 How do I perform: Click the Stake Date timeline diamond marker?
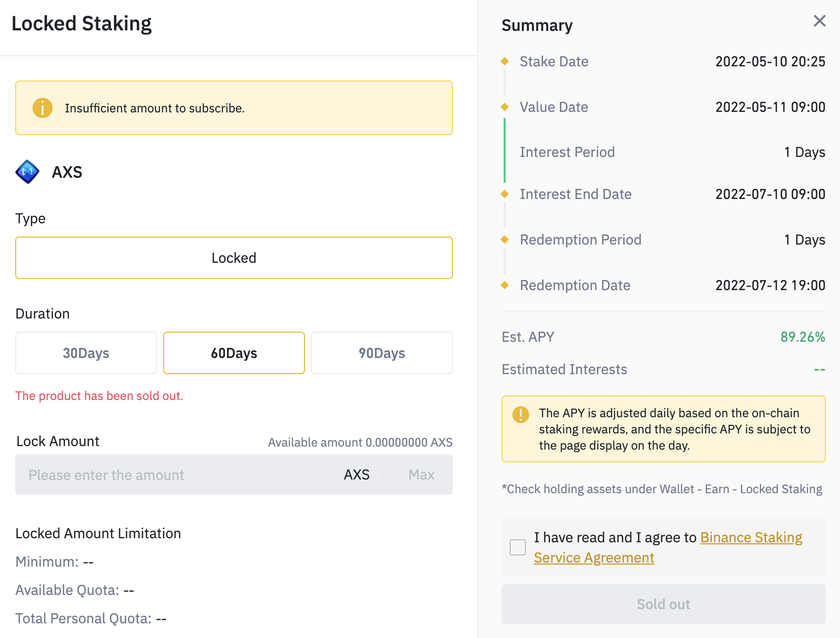pyautogui.click(x=505, y=61)
